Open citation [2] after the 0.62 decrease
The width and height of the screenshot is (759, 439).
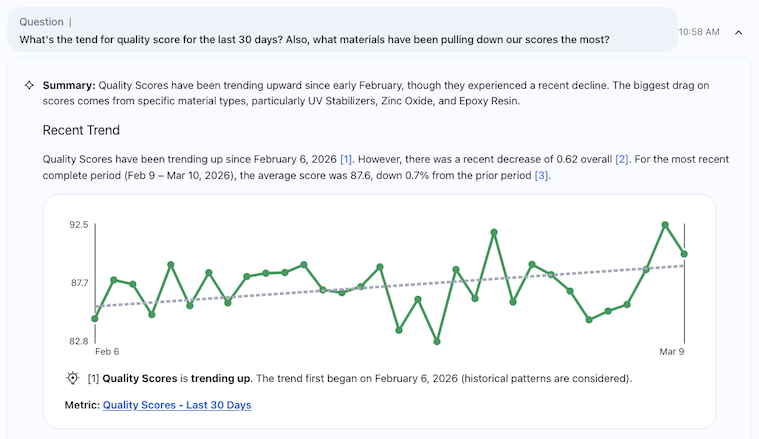pos(622,159)
